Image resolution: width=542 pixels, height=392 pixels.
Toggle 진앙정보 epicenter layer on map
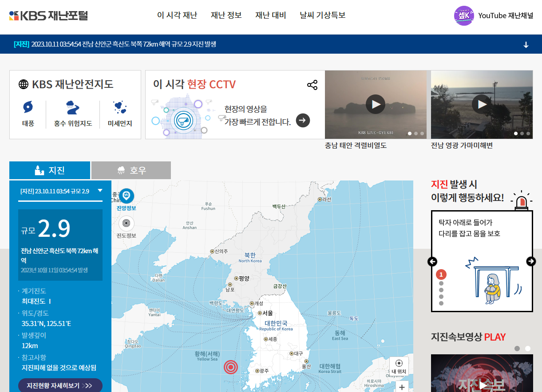pos(127,199)
